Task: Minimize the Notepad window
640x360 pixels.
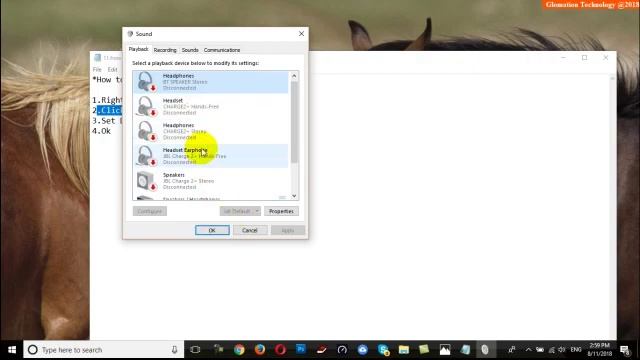Action: coord(563,58)
